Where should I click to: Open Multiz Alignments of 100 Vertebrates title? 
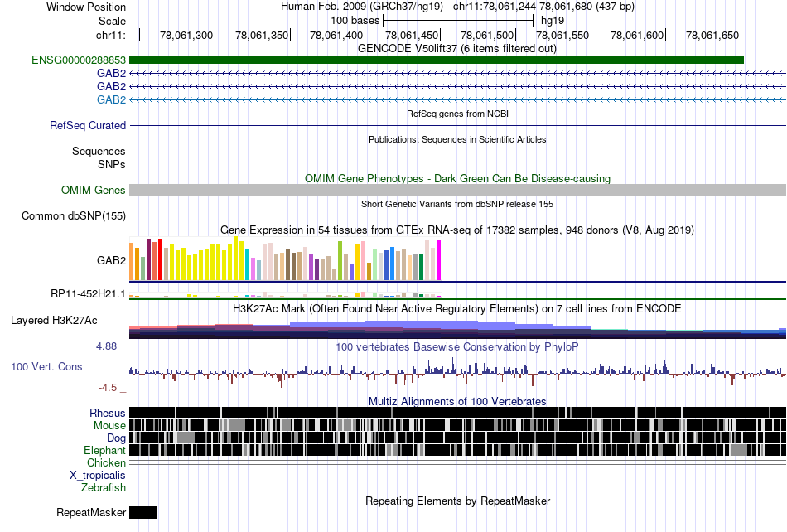[457, 402]
